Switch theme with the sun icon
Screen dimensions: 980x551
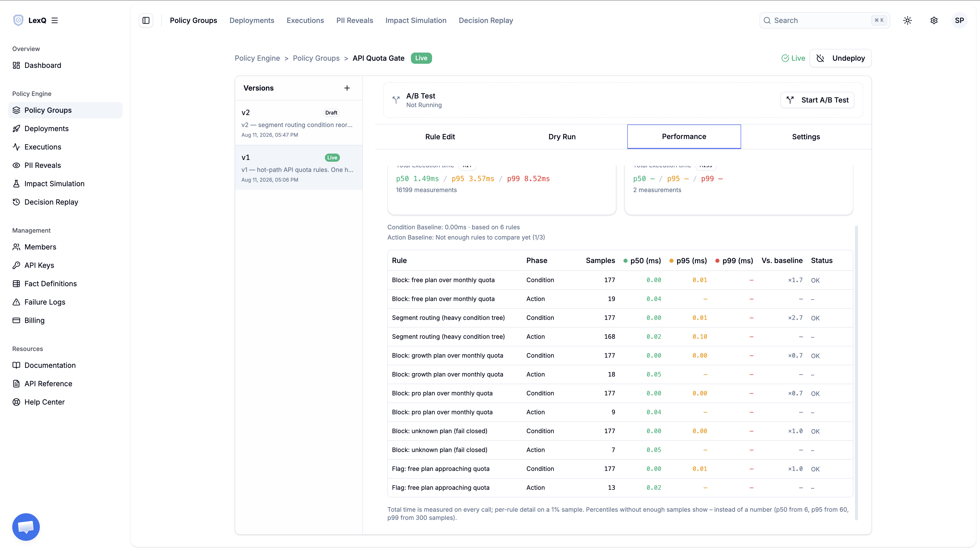pyautogui.click(x=908, y=20)
